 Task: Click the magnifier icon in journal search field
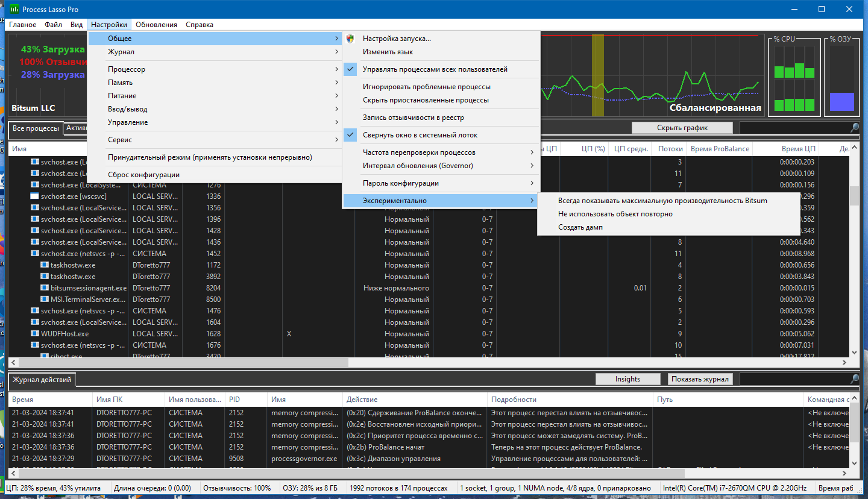click(x=855, y=379)
